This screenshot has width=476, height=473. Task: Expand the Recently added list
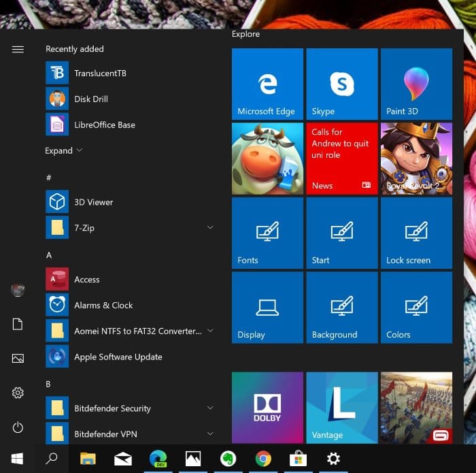[63, 150]
